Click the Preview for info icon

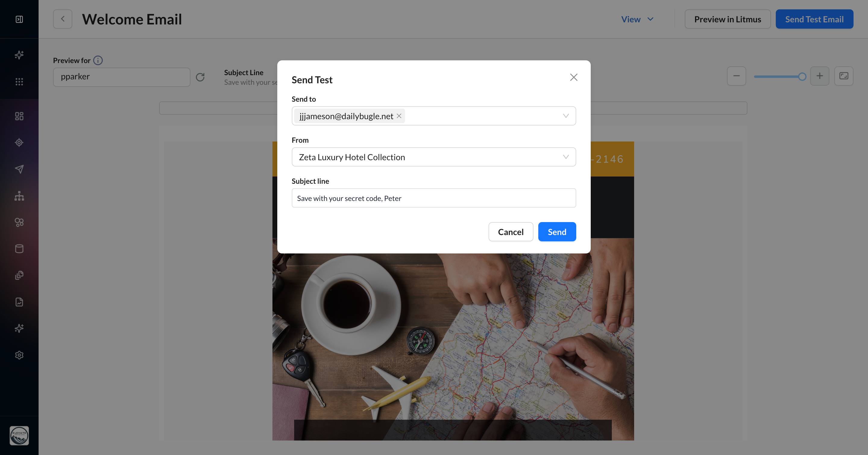[x=98, y=60]
